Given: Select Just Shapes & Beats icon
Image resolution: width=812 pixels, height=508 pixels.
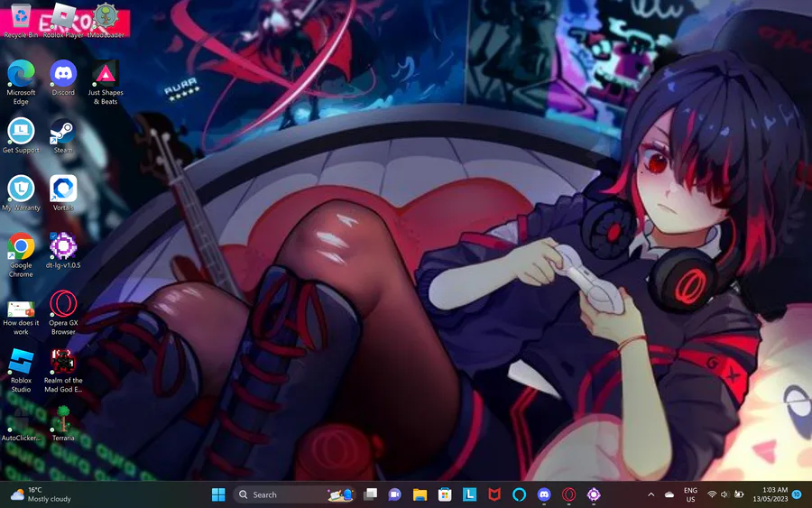Looking at the screenshot, I should (x=106, y=82).
